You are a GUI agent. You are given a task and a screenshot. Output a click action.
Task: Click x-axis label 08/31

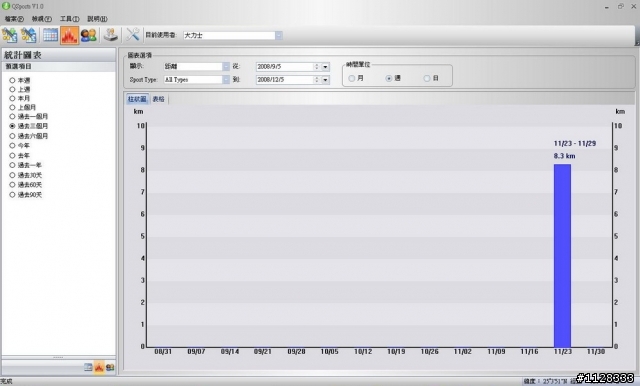pos(163,351)
